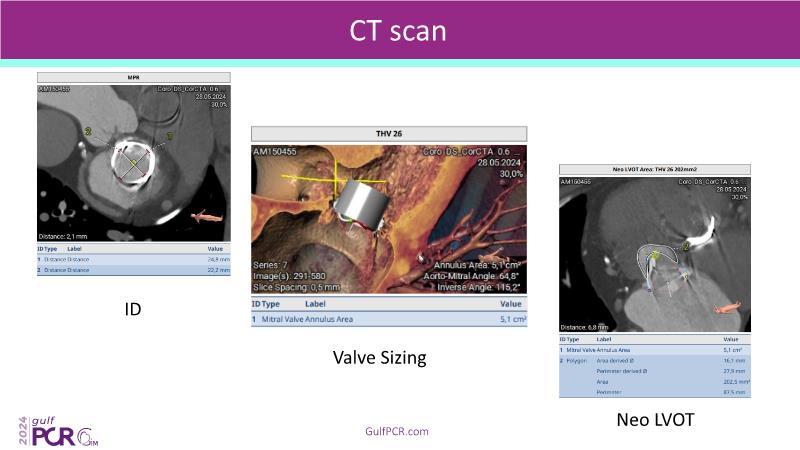
Task: Click the Value column header in THV table
Action: [510, 303]
